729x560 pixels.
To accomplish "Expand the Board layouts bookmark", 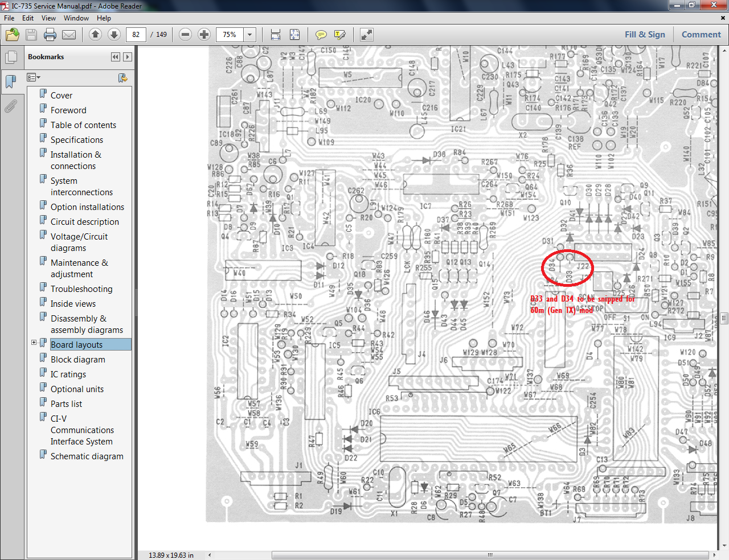I will point(34,343).
